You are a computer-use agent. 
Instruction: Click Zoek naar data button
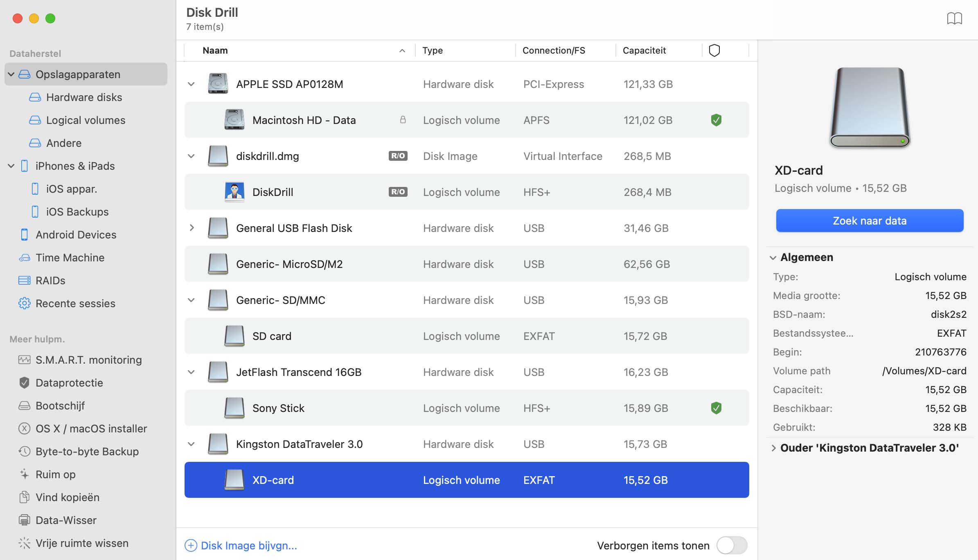point(870,220)
